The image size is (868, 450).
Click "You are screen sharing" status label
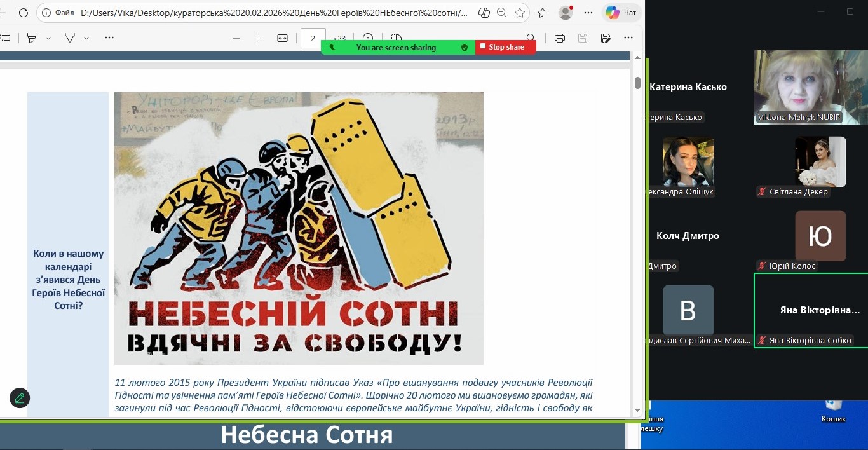click(x=396, y=47)
